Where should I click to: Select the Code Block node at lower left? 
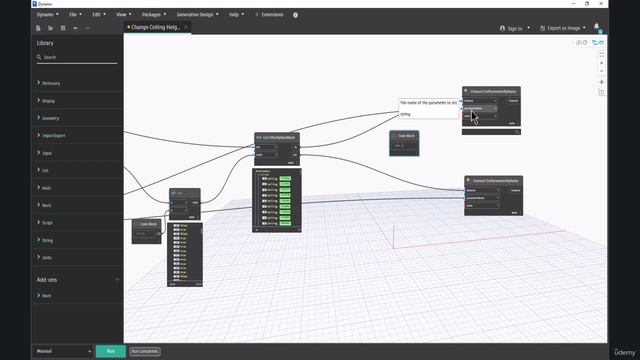(x=147, y=231)
